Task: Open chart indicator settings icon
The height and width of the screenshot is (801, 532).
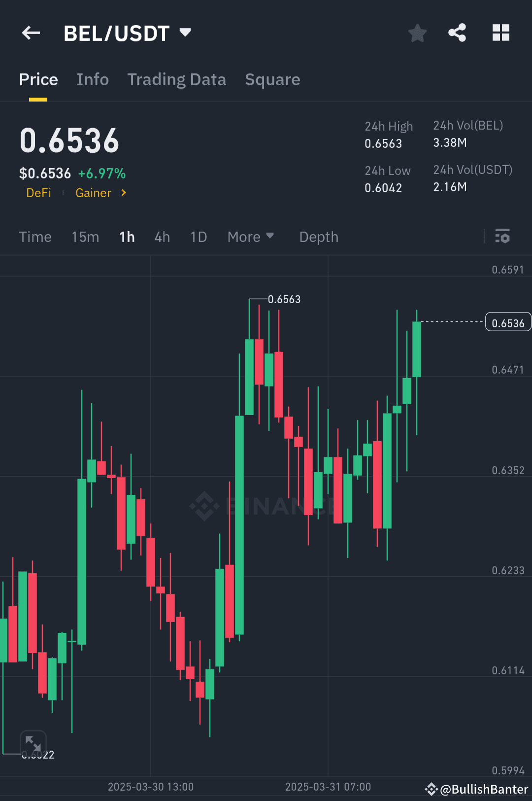Action: [x=503, y=237]
